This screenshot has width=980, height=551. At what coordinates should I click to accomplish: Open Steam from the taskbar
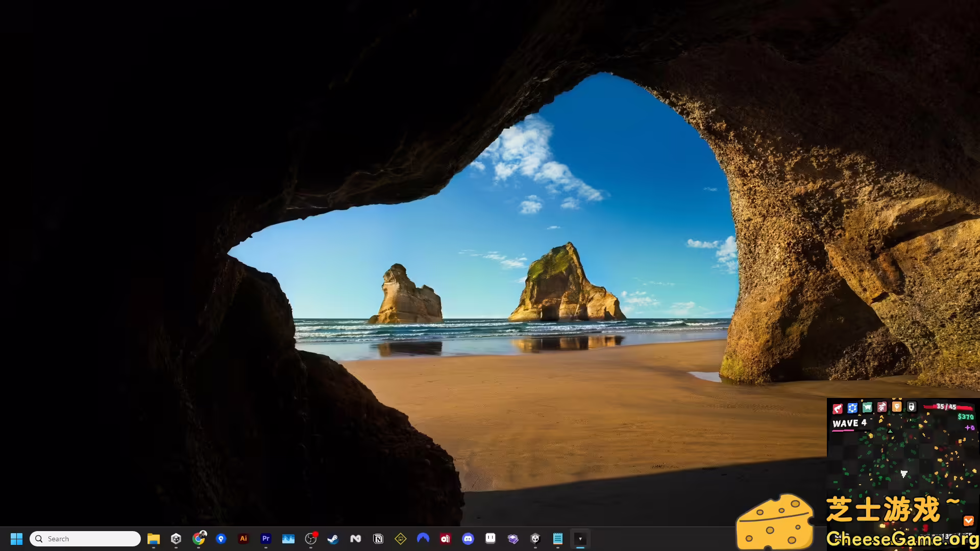(x=333, y=539)
